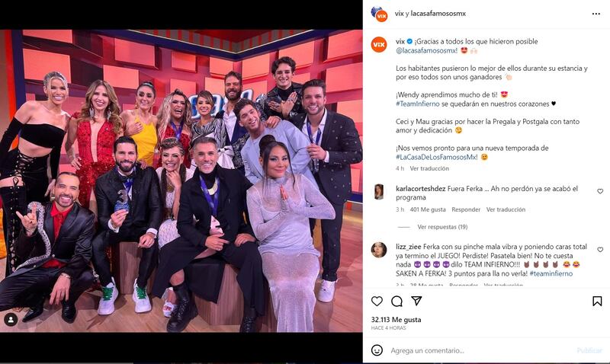The width and height of the screenshot is (610, 364).
Task: Share post with paper plane icon
Action: click(416, 301)
